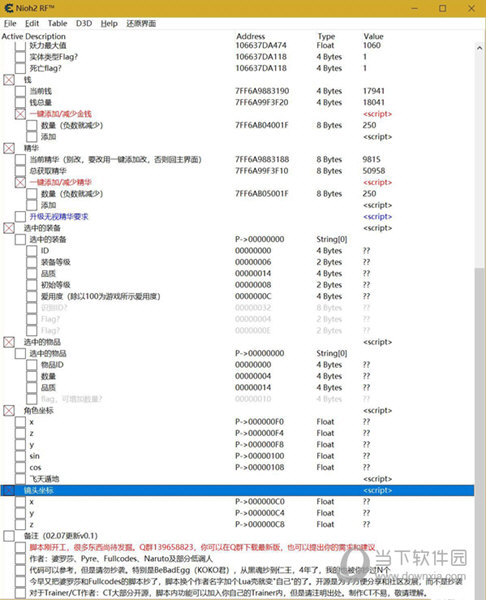Toggle checkbox for 实体类型Flag? row
Screen dimensions: 486x600
point(20,57)
